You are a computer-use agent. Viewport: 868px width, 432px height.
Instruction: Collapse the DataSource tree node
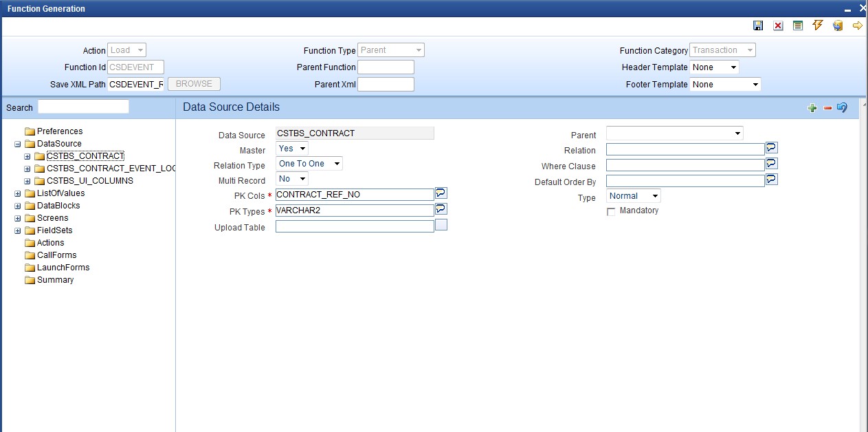(x=17, y=144)
